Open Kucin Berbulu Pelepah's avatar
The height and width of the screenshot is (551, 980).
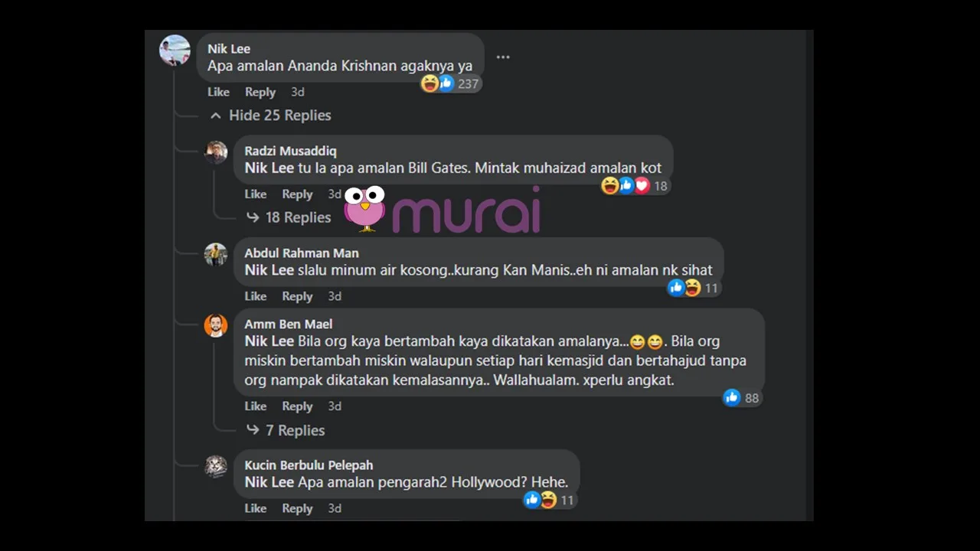click(216, 467)
